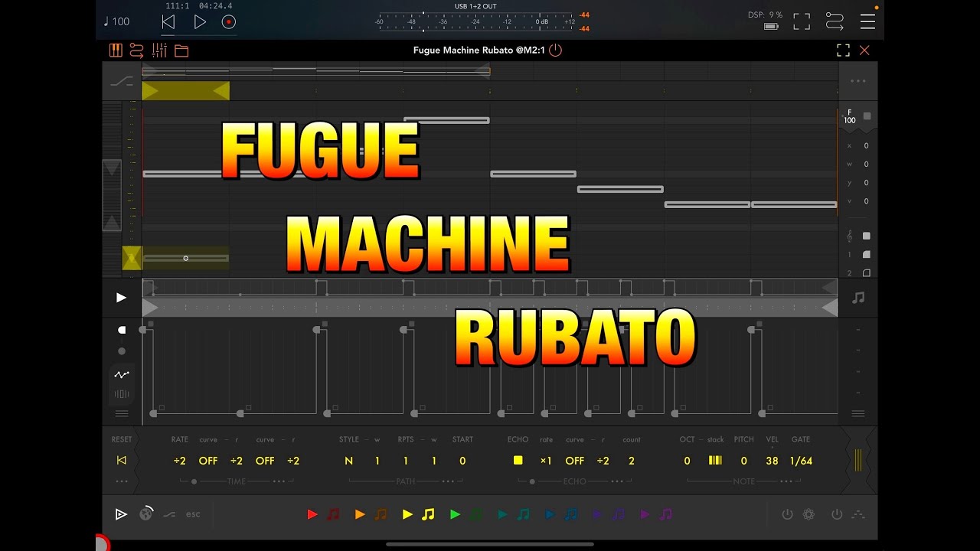The height and width of the screenshot is (551, 980).
Task: Open the music note icon on right panel
Action: click(858, 298)
